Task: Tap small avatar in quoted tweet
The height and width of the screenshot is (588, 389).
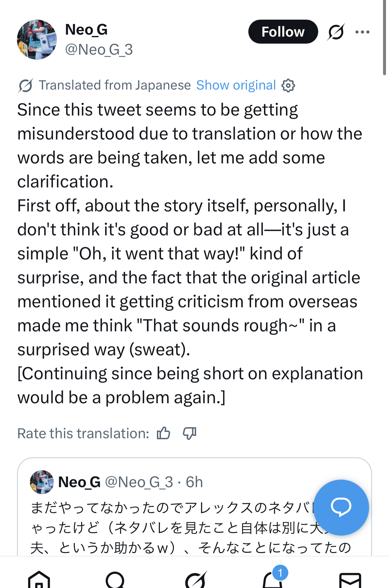Action: point(42,482)
